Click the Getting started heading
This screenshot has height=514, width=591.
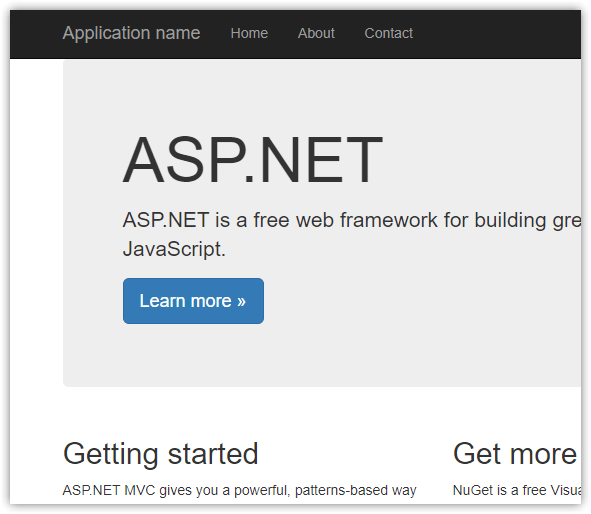(x=161, y=454)
